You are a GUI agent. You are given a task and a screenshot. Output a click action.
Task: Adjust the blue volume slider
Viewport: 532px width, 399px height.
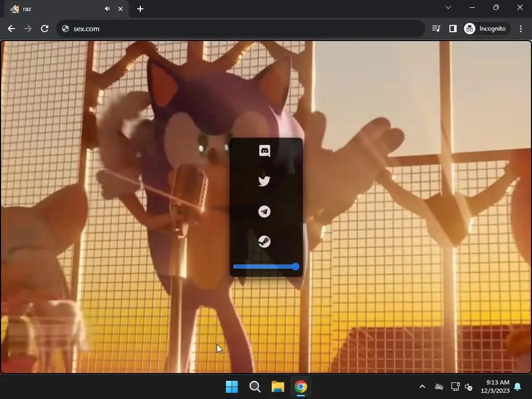click(267, 267)
